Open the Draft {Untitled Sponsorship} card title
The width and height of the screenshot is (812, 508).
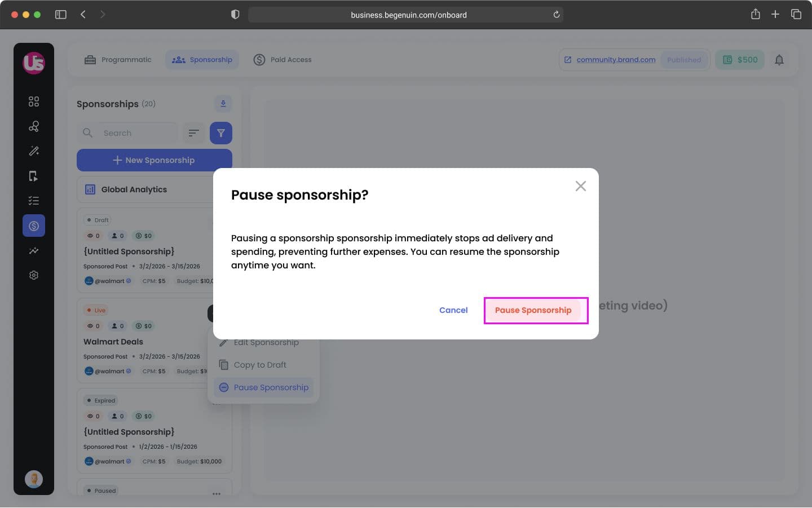129,251
